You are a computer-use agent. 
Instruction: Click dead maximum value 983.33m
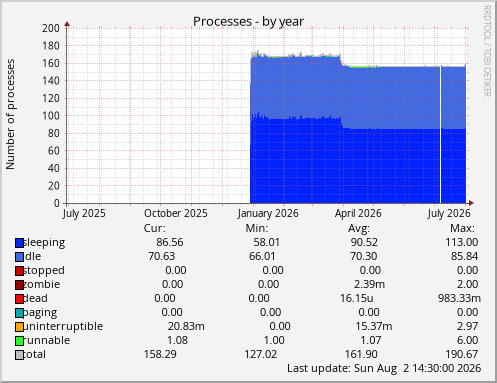coord(459,298)
